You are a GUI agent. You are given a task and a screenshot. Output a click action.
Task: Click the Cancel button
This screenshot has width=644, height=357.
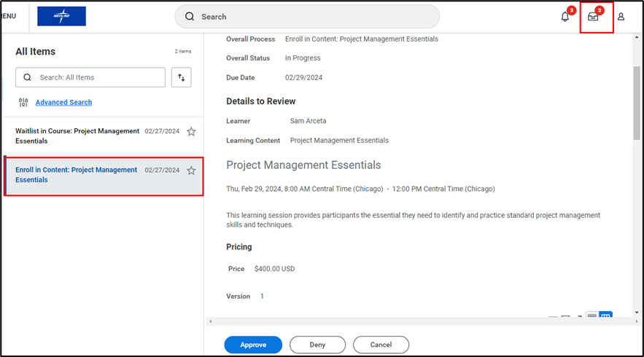(x=381, y=345)
